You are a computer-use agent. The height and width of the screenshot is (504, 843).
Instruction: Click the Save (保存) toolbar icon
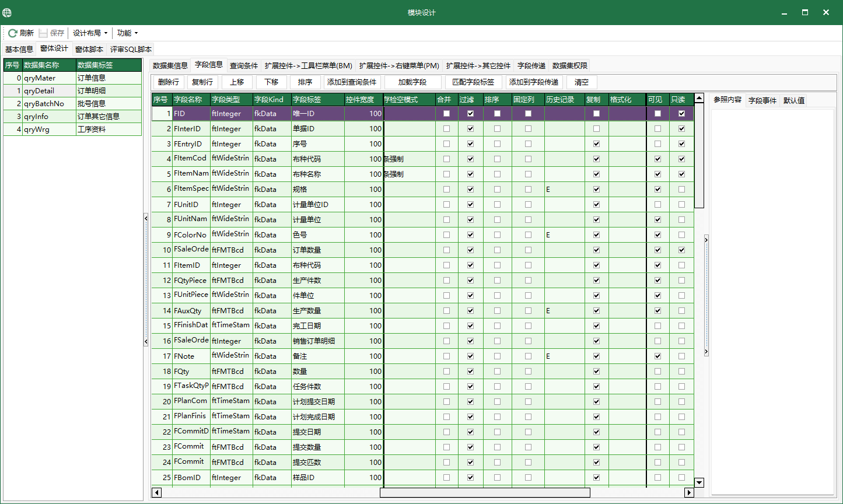click(44, 33)
